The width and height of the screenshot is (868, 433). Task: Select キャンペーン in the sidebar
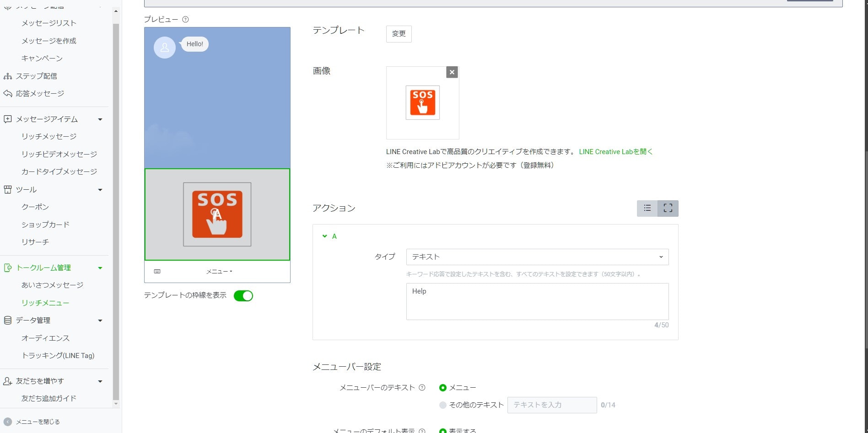(41, 58)
